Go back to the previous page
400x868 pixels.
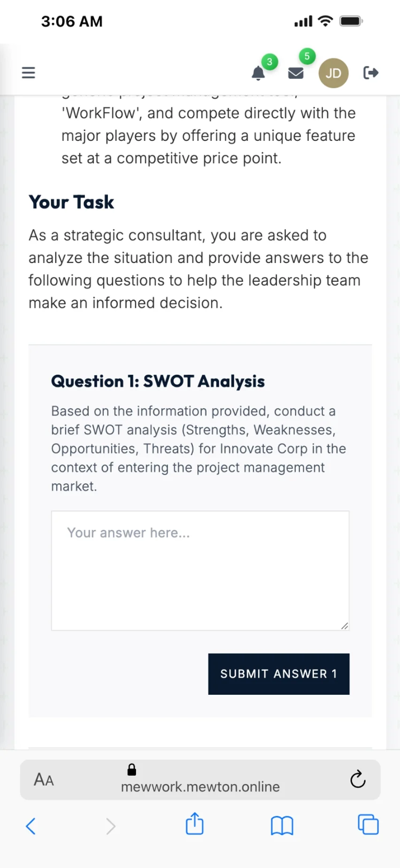(x=31, y=826)
